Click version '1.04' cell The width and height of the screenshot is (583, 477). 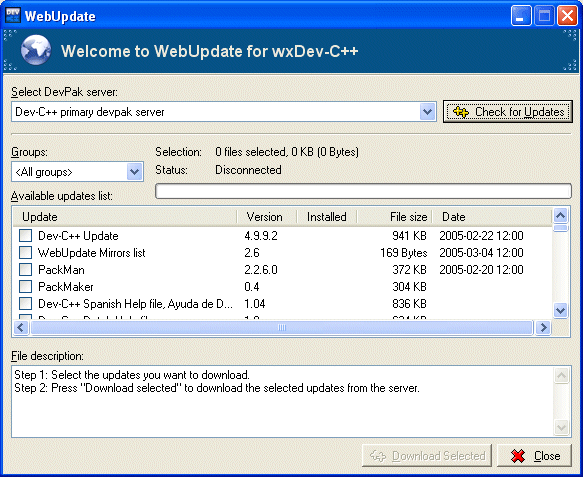(255, 304)
